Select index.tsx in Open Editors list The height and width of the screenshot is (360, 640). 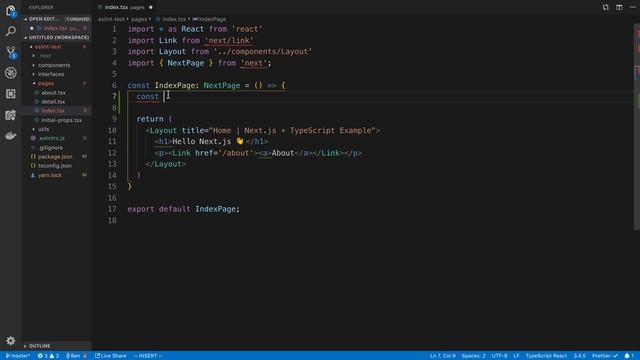pos(56,29)
